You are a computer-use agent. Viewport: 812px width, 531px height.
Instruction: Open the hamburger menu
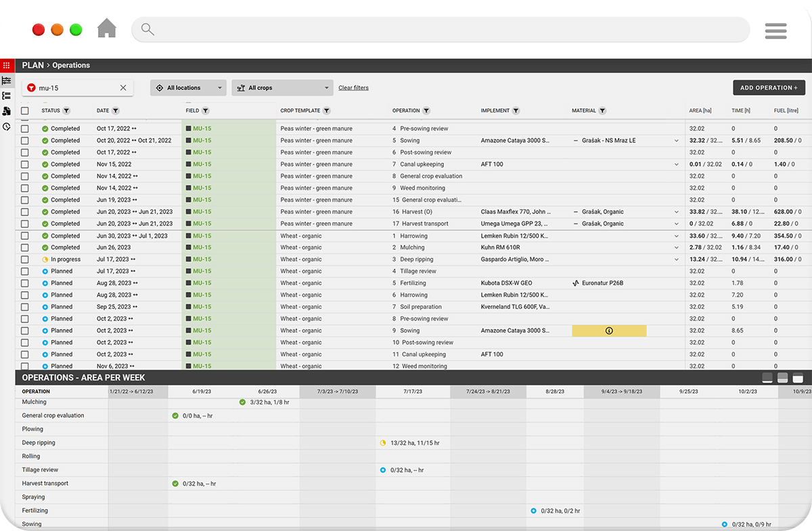point(775,30)
